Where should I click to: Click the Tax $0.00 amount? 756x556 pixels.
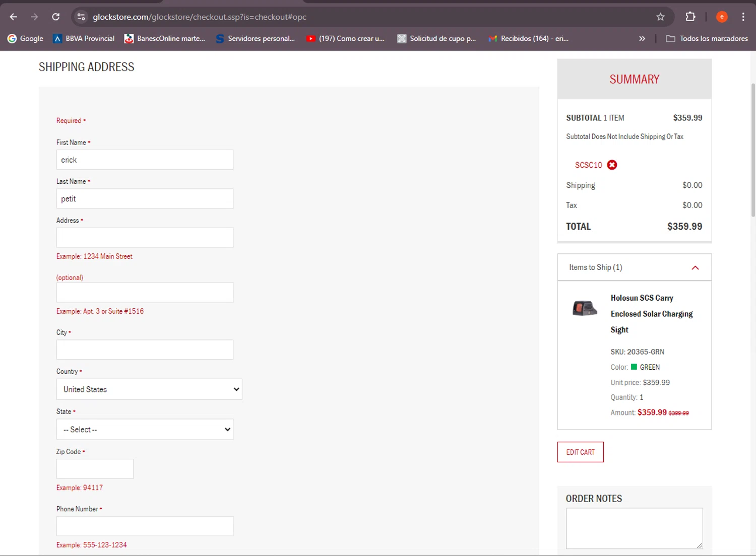coord(692,205)
